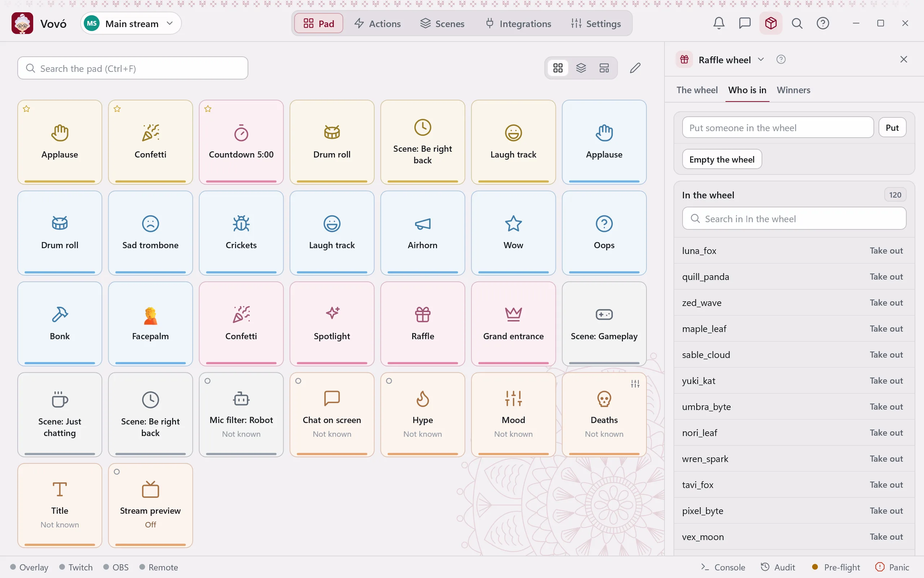Play the Crickets sound tile
Screen dimensions: 924x578
click(241, 233)
